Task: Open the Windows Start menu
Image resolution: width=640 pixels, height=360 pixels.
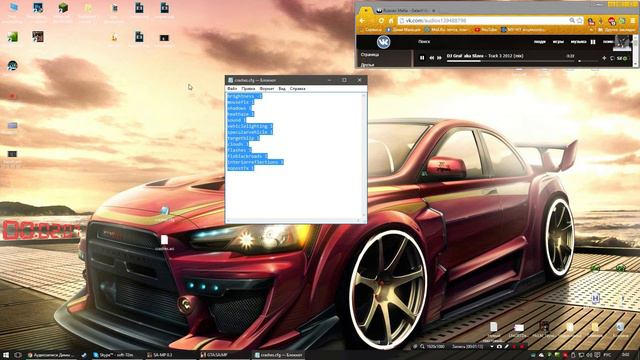Action: click(6, 355)
